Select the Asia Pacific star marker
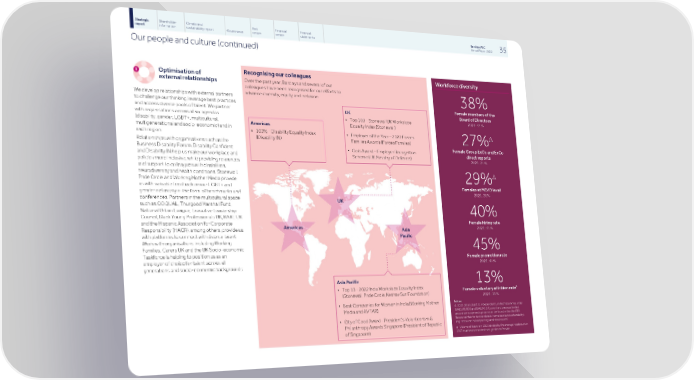Screen dimensions: 694x380 click(x=405, y=232)
